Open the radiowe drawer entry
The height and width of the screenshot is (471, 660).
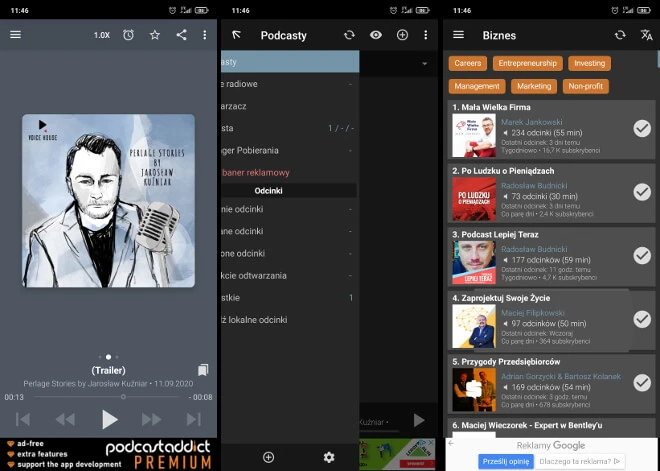coord(290,84)
